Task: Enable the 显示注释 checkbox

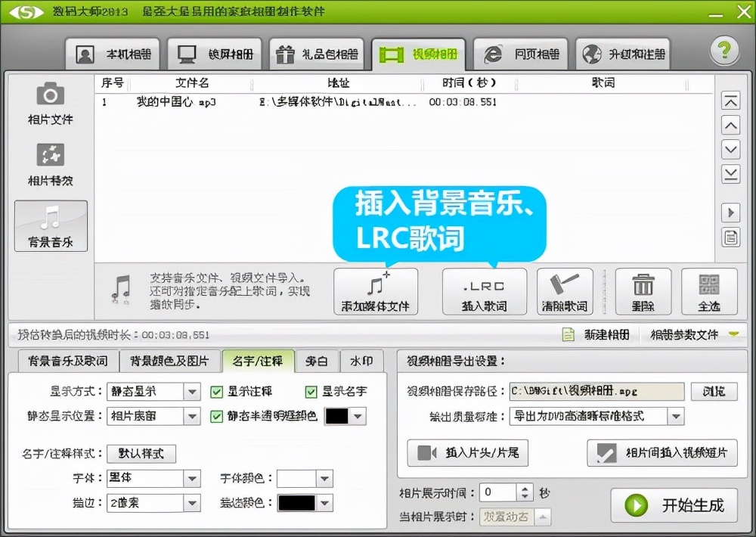Action: 216,391
